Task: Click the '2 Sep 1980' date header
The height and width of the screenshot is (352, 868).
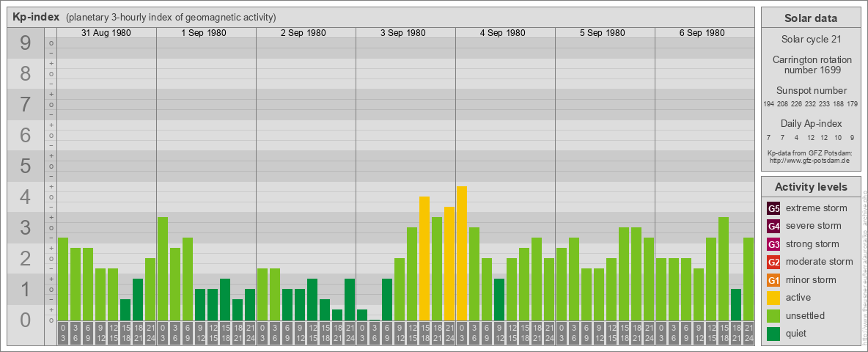Action: point(304,33)
